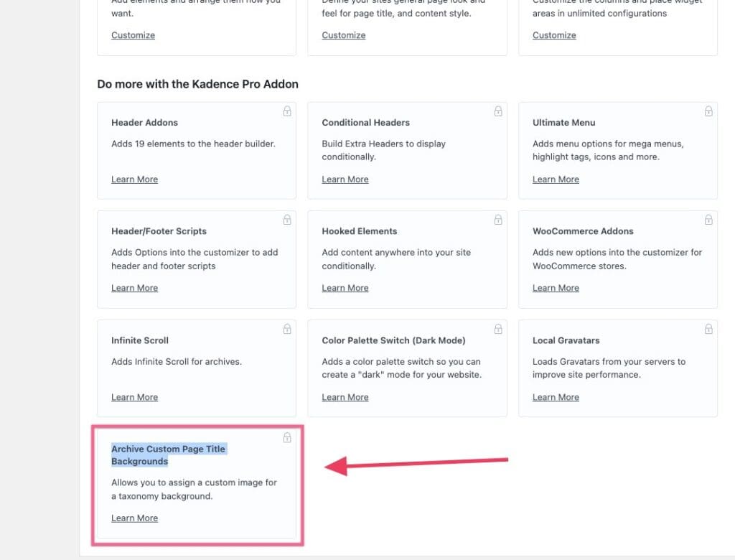735x560 pixels.
Task: Click the lock icon on Conditional Headers card
Action: pos(497,111)
